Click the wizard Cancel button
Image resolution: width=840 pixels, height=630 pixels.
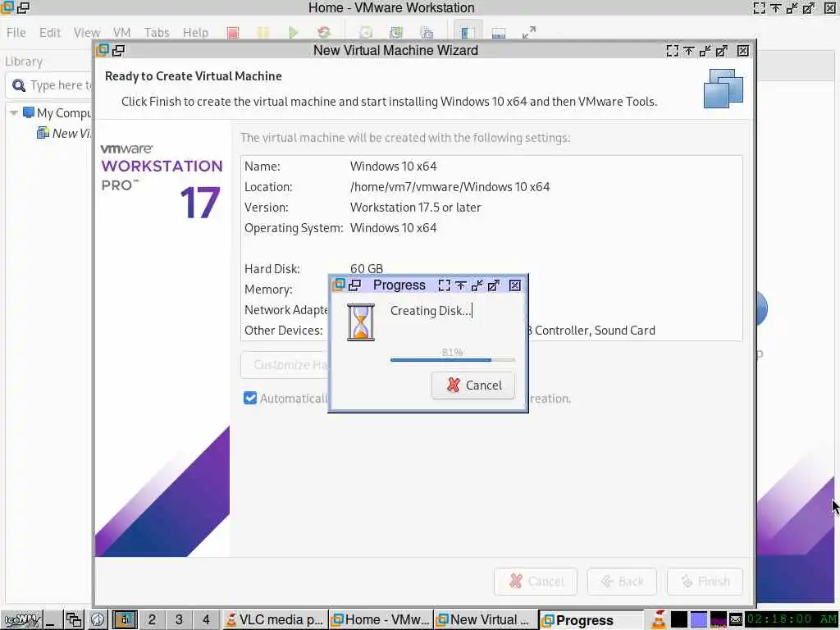[536, 582]
